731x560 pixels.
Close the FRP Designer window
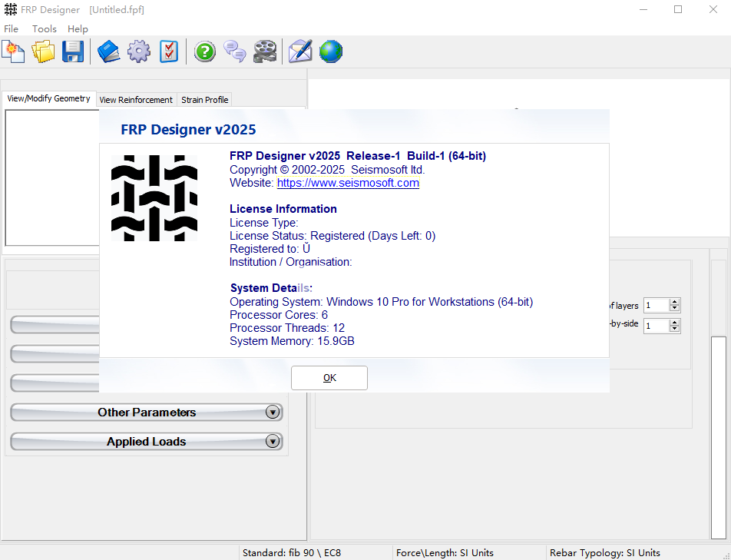(713, 9)
